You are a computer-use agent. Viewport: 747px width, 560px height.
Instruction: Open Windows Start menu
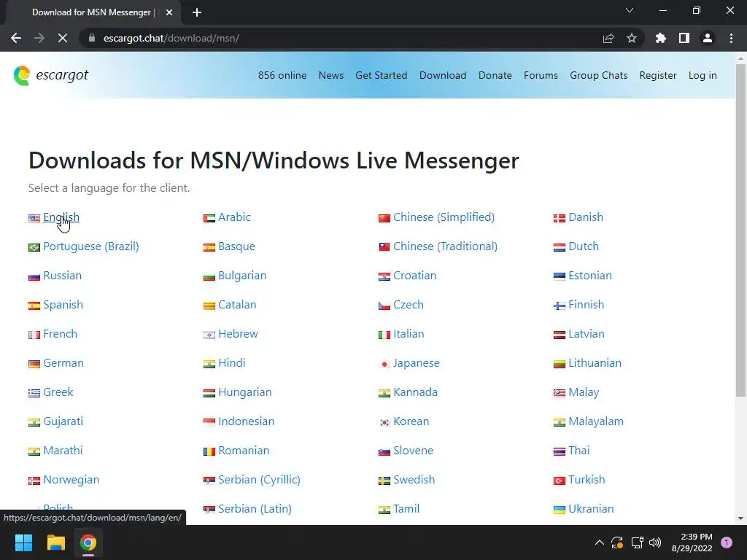click(x=23, y=542)
